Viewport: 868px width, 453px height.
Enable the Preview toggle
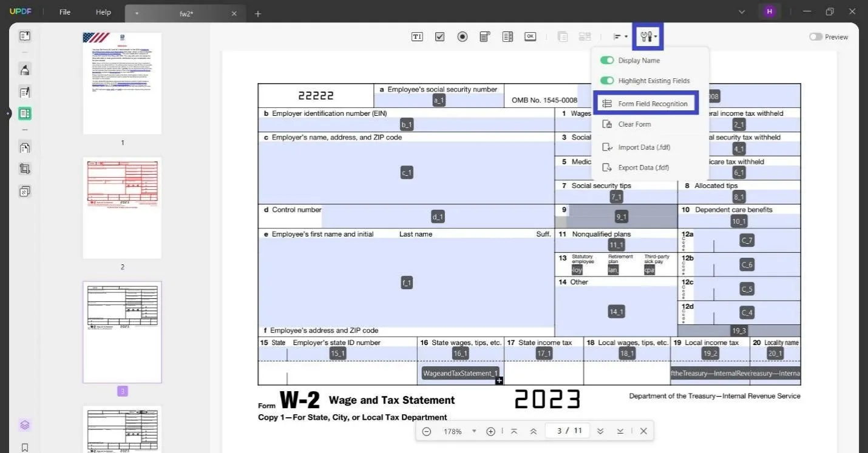pos(816,37)
